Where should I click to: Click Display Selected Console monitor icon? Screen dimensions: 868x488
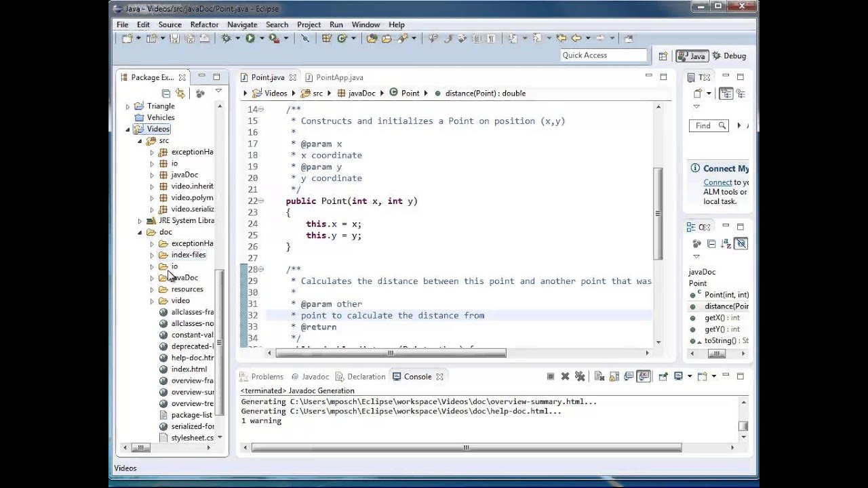678,376
